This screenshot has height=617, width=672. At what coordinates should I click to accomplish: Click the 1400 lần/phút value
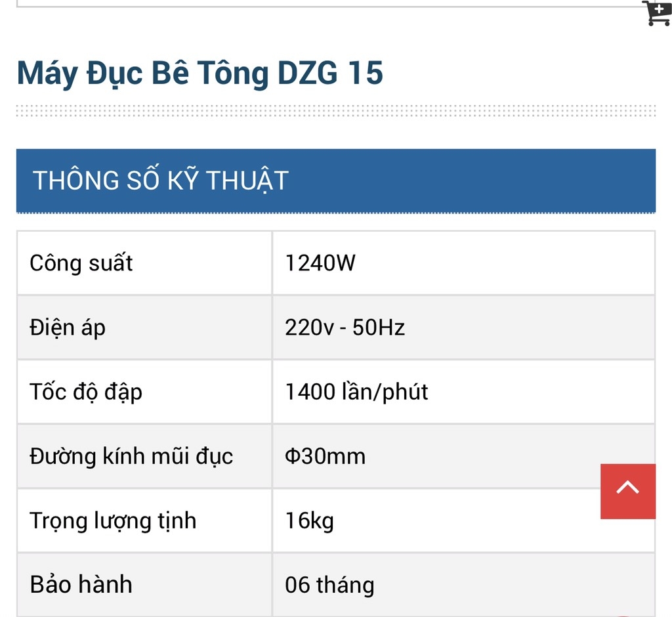click(x=356, y=392)
